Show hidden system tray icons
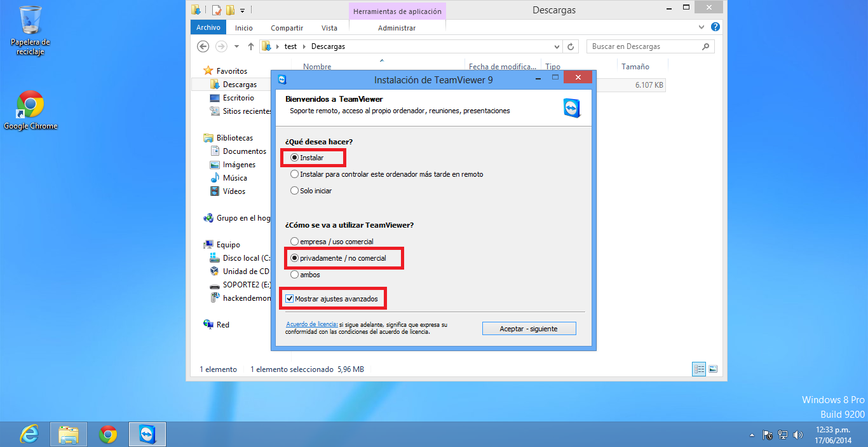The image size is (868, 447). (752, 436)
